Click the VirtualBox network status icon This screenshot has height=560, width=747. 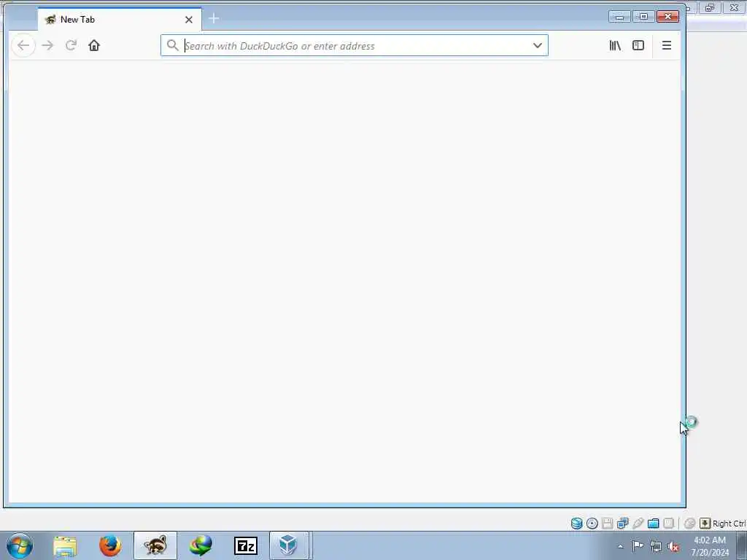[622, 524]
